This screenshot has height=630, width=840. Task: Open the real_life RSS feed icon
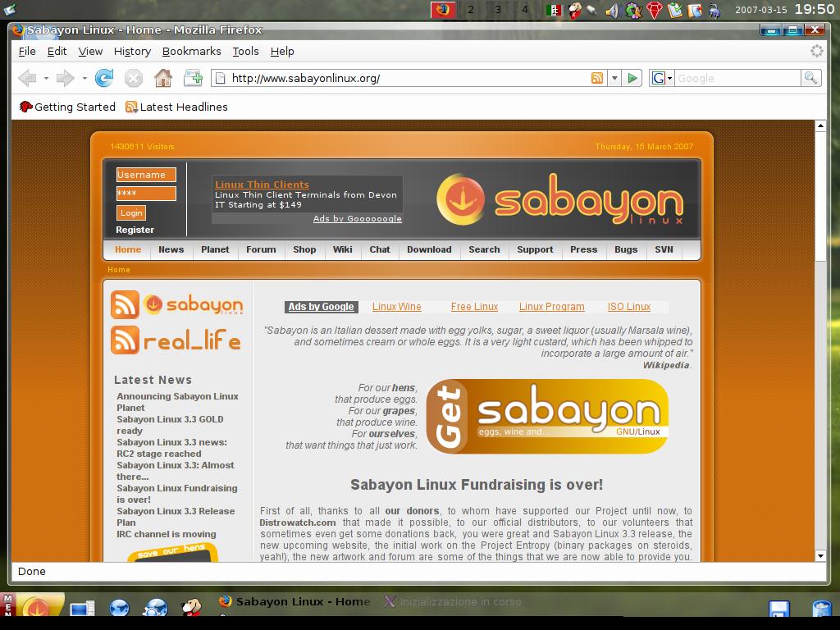(x=125, y=340)
